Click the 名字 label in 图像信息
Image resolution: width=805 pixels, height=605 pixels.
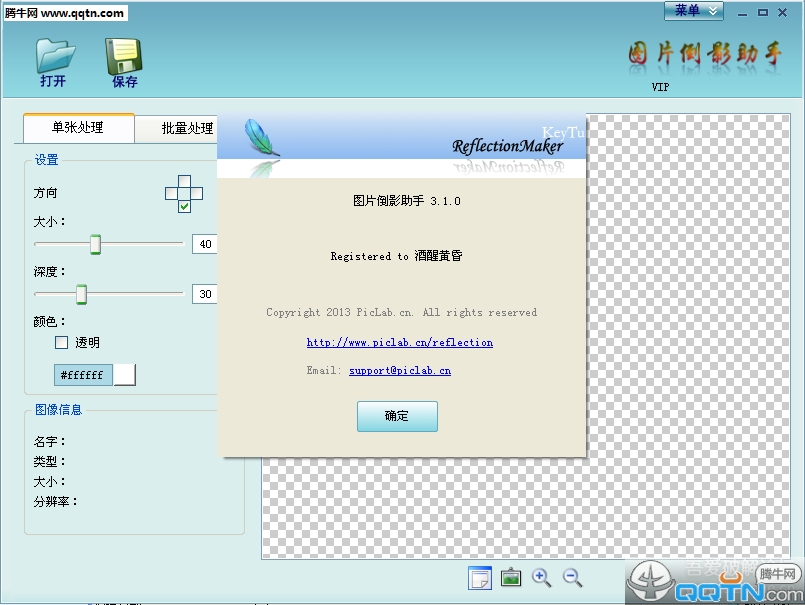(49, 441)
